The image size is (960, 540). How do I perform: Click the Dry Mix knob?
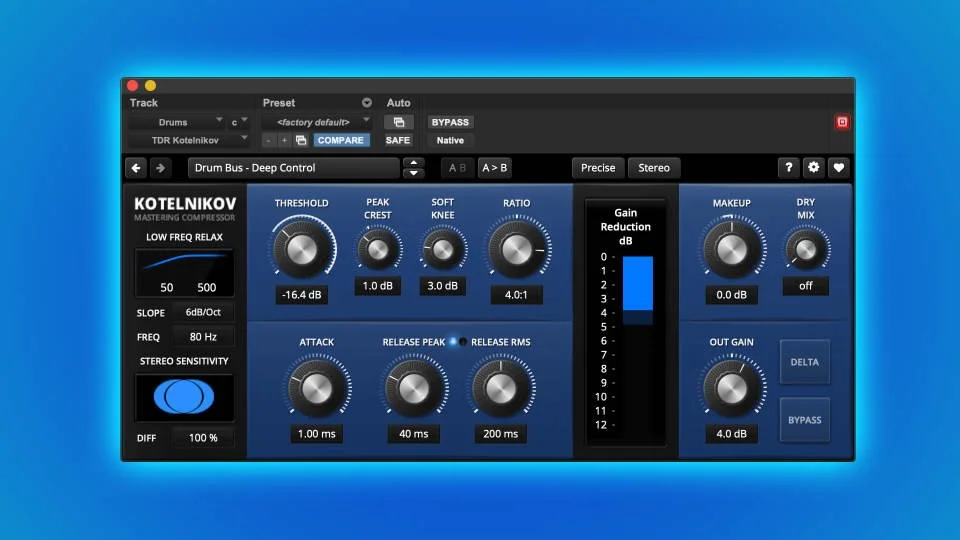tap(806, 249)
